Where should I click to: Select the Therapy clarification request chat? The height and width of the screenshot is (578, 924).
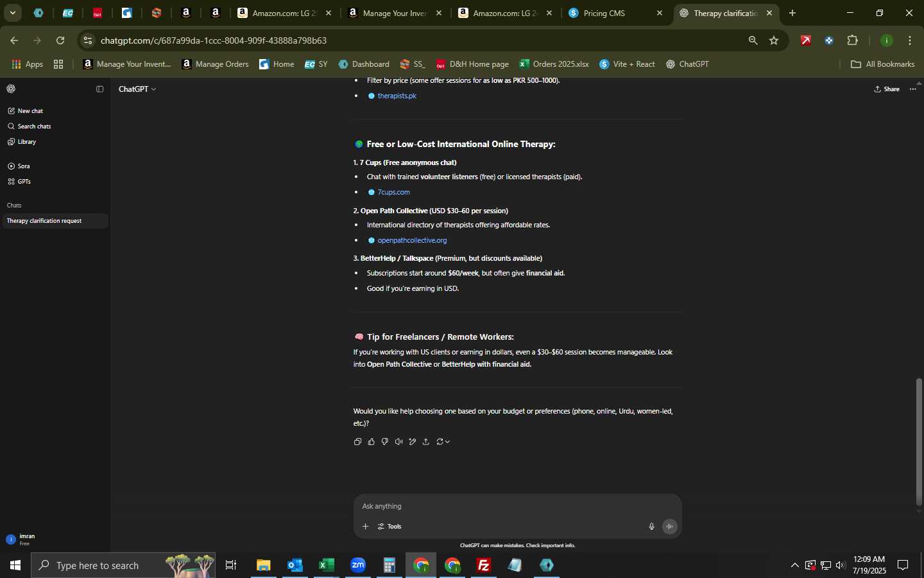point(55,221)
